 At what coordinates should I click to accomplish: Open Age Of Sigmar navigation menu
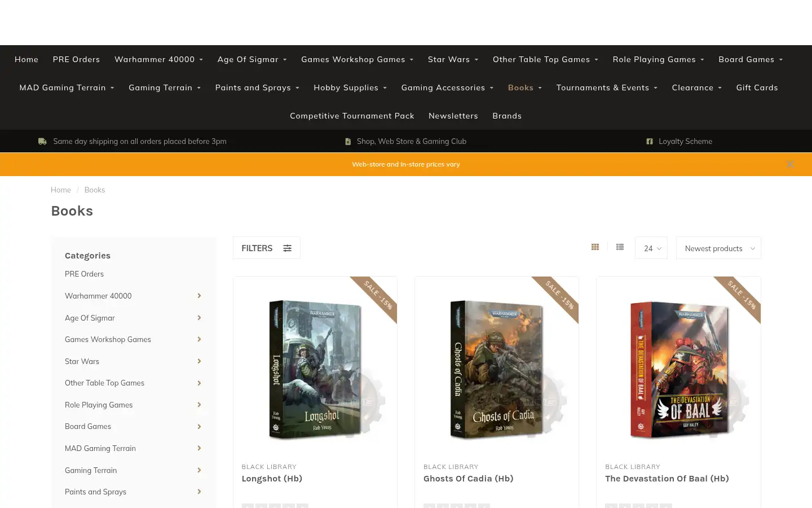click(252, 59)
